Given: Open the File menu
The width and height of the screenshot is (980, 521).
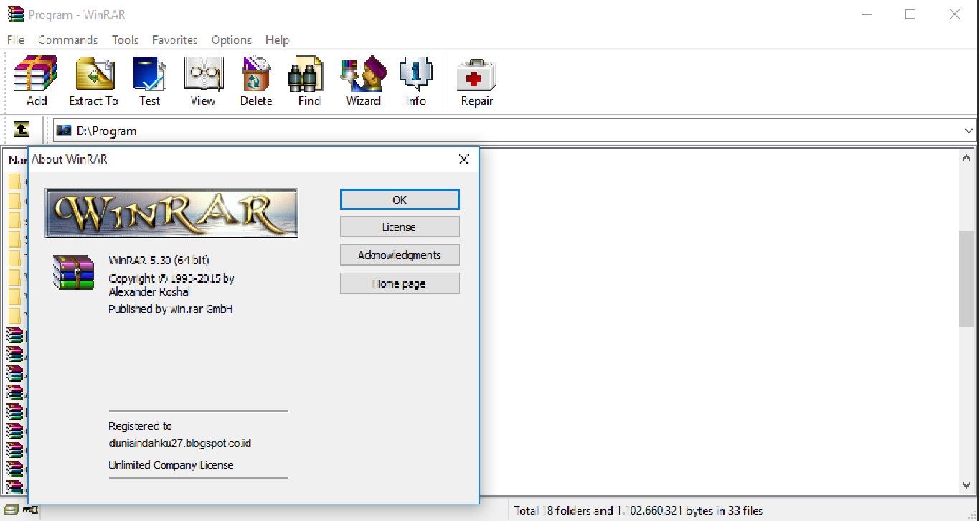Looking at the screenshot, I should tap(16, 40).
